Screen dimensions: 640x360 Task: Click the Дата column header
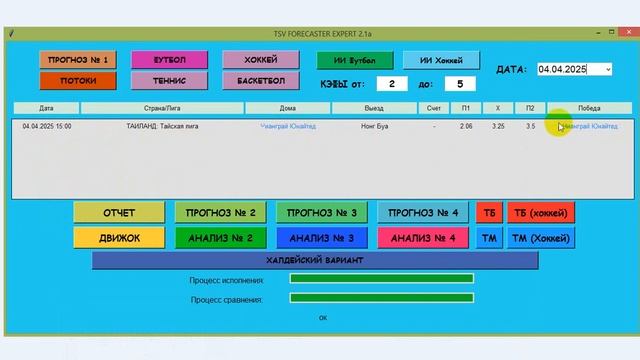click(x=46, y=108)
